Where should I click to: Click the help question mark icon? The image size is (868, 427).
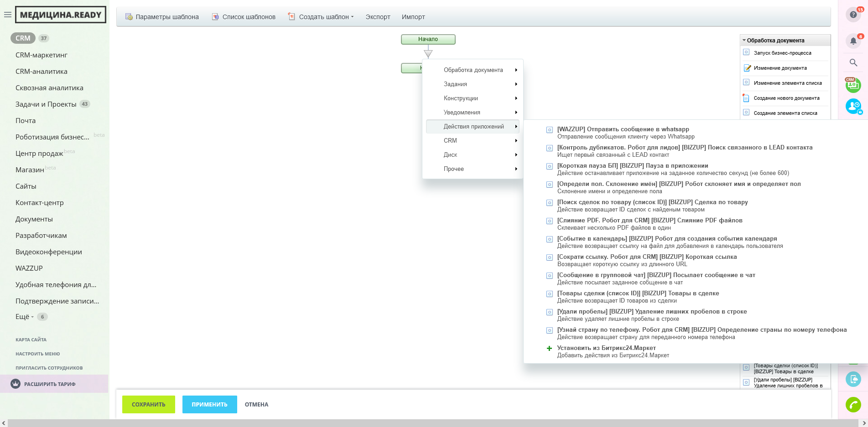pyautogui.click(x=853, y=15)
